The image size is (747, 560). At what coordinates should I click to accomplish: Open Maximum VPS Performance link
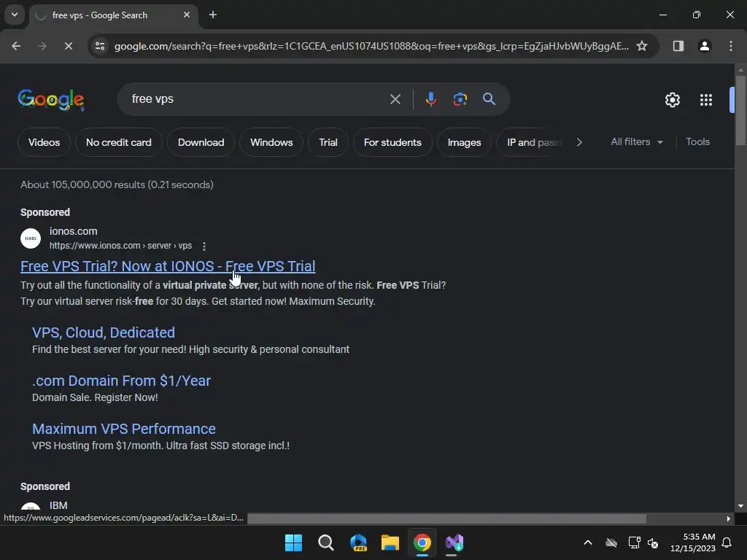click(x=124, y=429)
